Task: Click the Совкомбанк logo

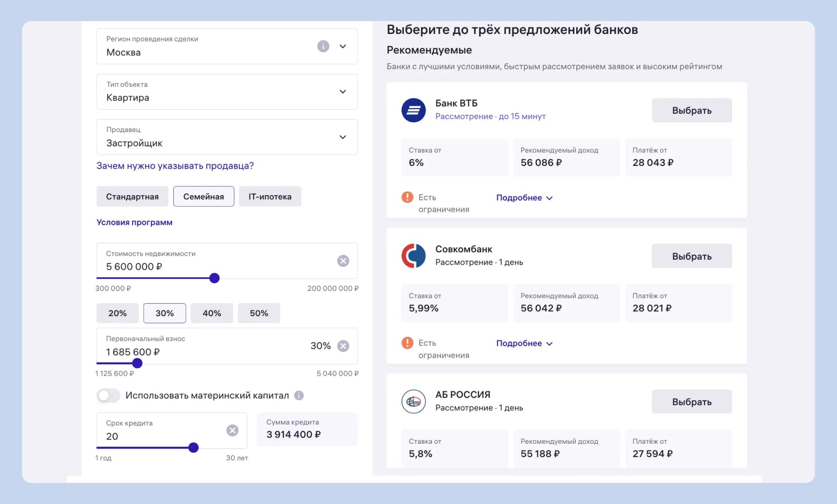Action: pos(413,256)
